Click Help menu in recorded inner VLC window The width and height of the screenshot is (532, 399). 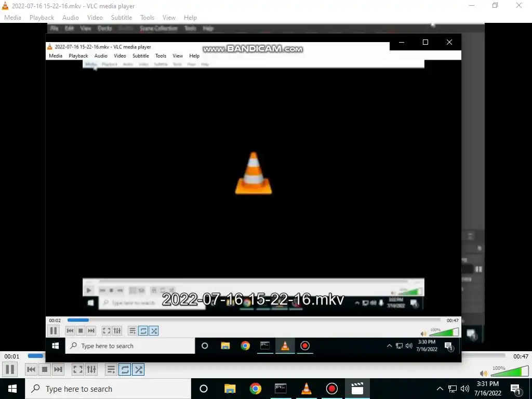[x=194, y=56]
